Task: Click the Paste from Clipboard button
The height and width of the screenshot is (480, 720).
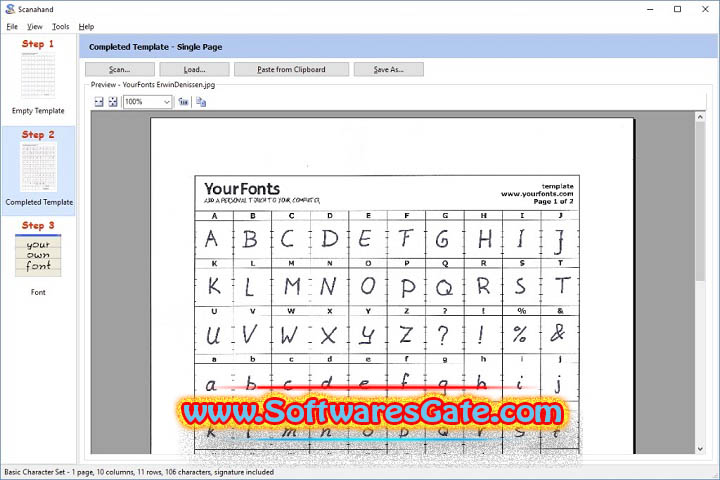Action: point(291,69)
